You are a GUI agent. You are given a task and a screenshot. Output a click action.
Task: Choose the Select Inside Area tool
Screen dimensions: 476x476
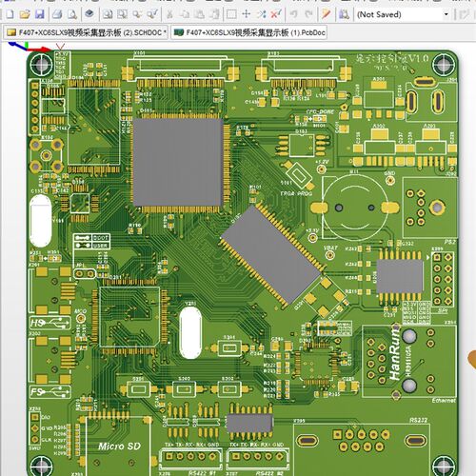[x=231, y=14]
